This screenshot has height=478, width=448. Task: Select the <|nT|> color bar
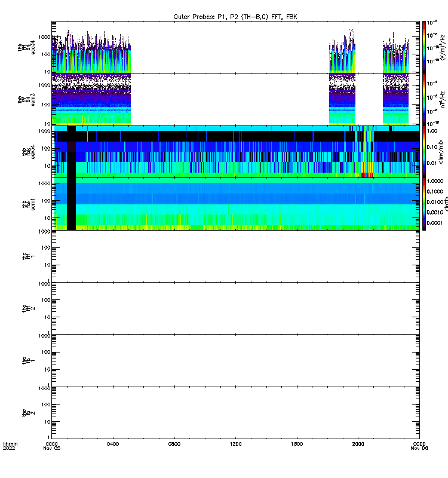424,204
